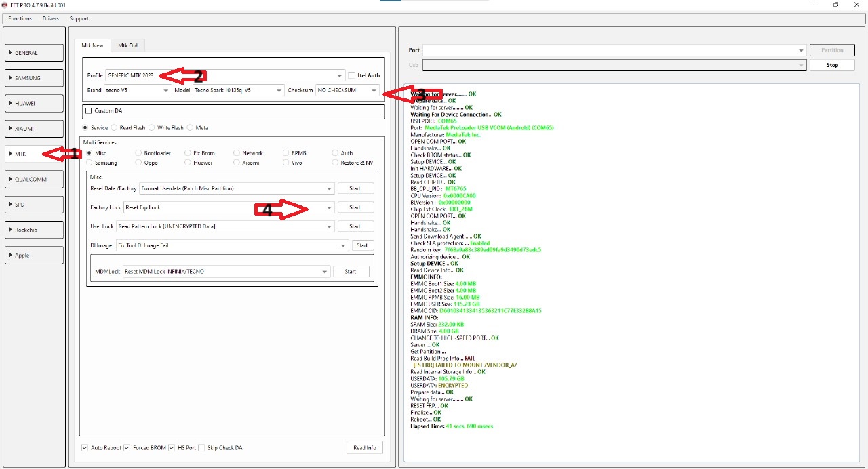Start the MDMLock reset operation
The width and height of the screenshot is (868, 469).
click(x=351, y=271)
